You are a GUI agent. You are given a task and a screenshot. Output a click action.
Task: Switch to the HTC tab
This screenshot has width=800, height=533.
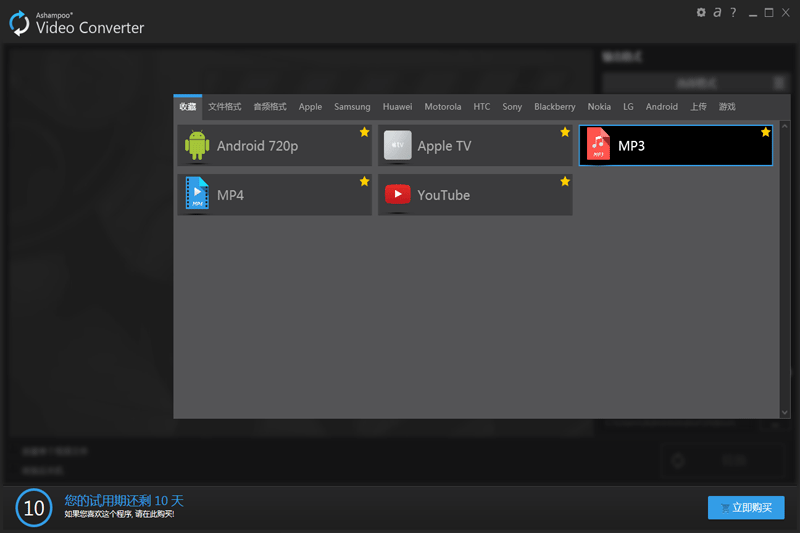pyautogui.click(x=482, y=107)
